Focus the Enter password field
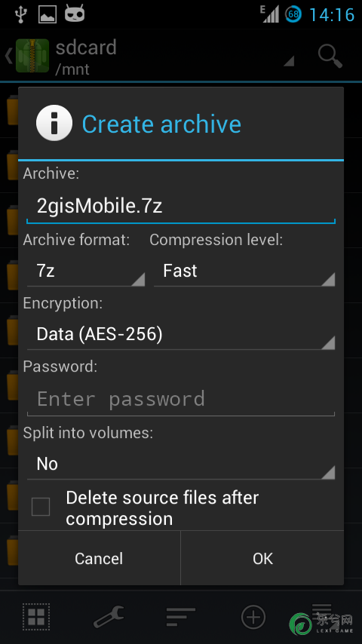Screen dimensions: 362x644 tap(181, 399)
